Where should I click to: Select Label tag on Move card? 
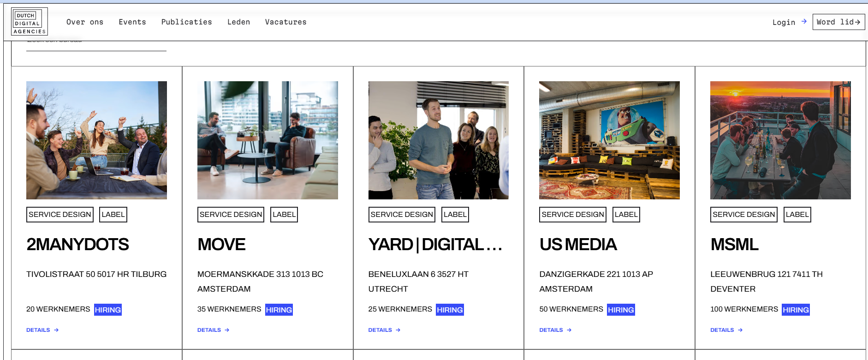point(284,215)
